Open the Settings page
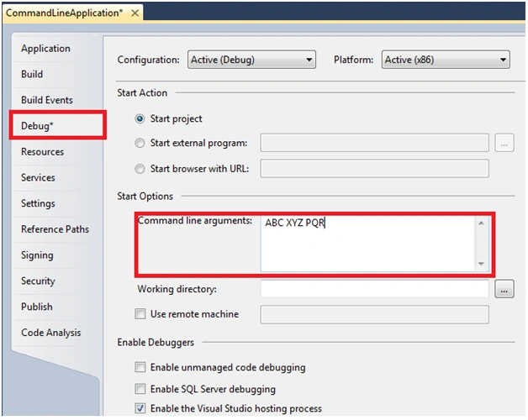This screenshot has width=528, height=420. tap(38, 203)
